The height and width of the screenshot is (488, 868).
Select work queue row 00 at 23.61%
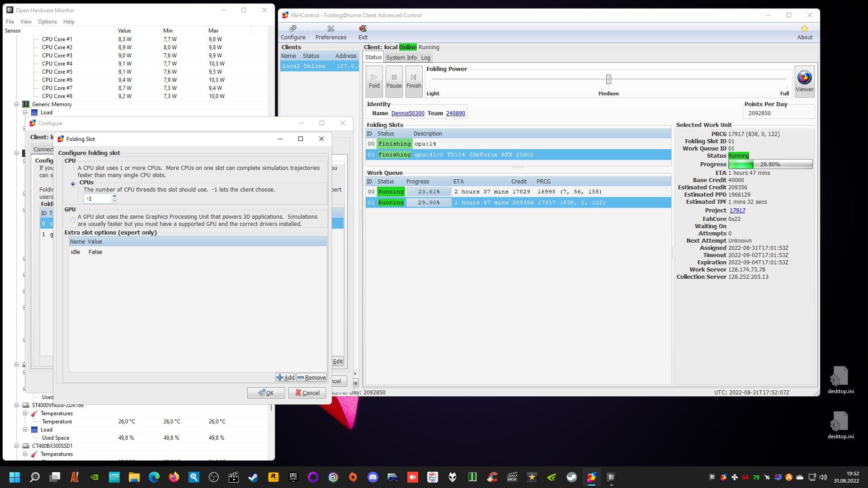click(x=518, y=192)
